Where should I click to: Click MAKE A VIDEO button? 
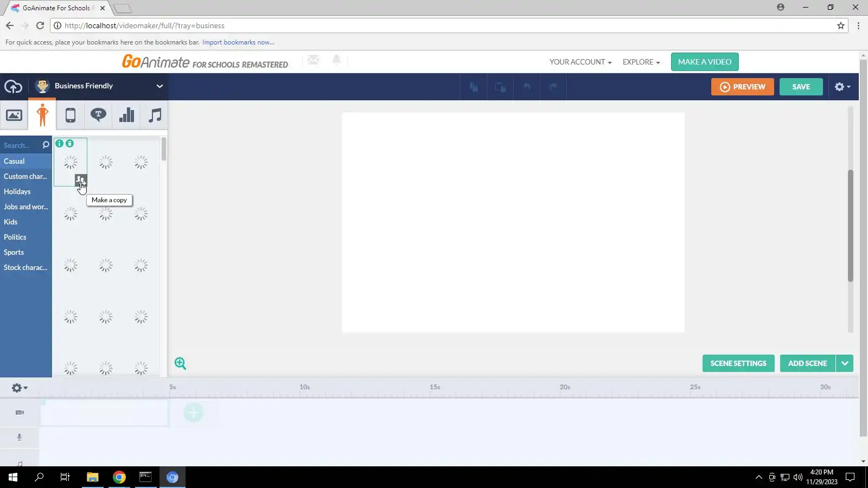click(x=705, y=62)
